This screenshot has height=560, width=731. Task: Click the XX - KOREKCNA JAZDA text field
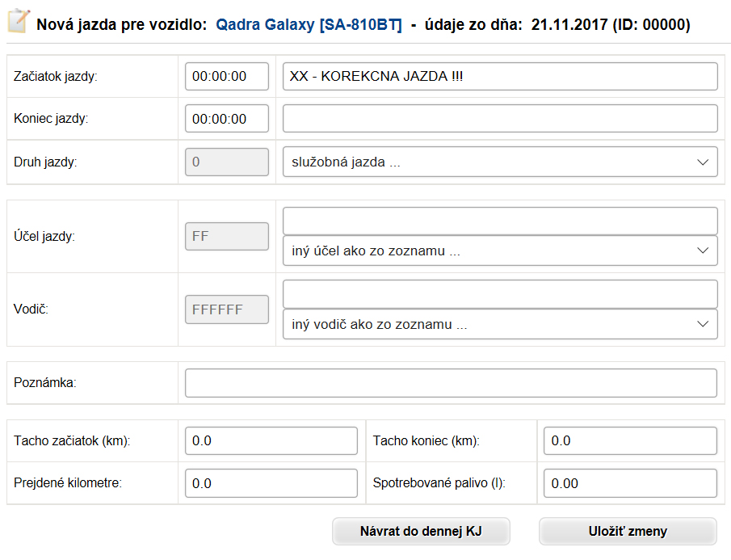click(x=500, y=77)
